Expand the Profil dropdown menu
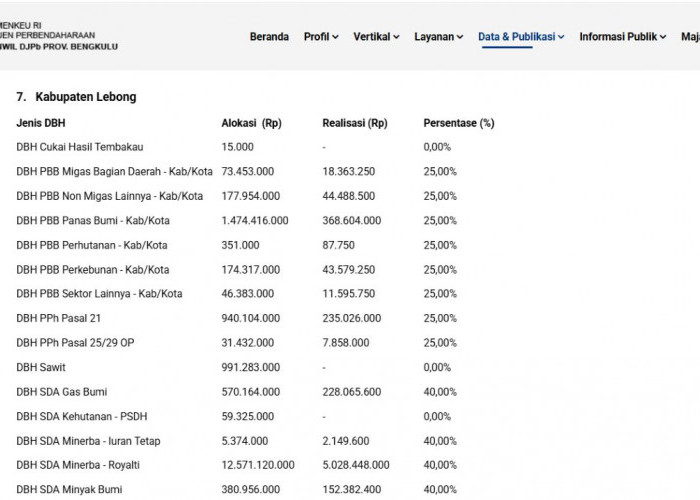This screenshot has width=700, height=500. click(321, 37)
